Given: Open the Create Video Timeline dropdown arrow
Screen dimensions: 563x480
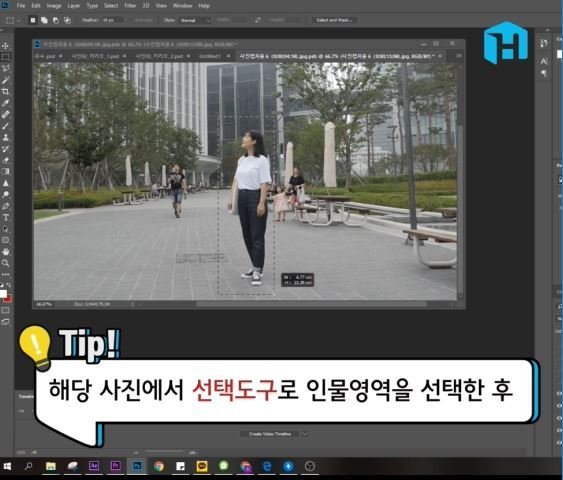Looking at the screenshot, I should click(x=305, y=434).
